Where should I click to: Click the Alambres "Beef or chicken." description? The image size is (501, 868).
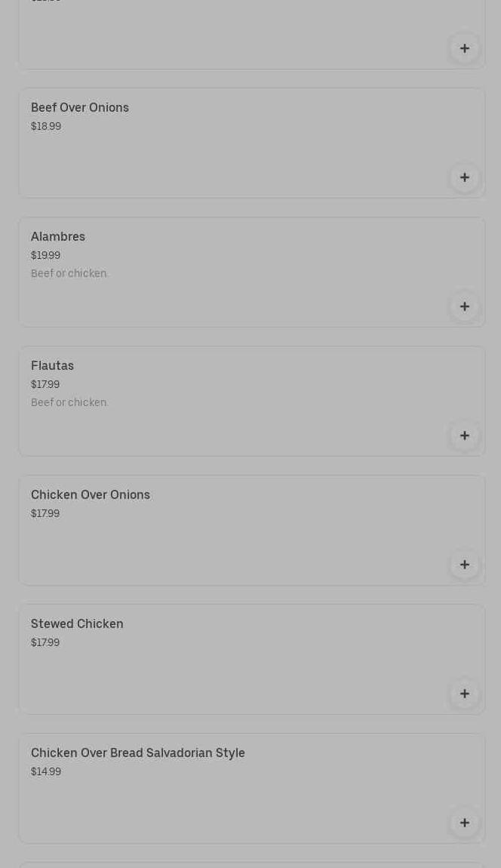click(x=69, y=273)
